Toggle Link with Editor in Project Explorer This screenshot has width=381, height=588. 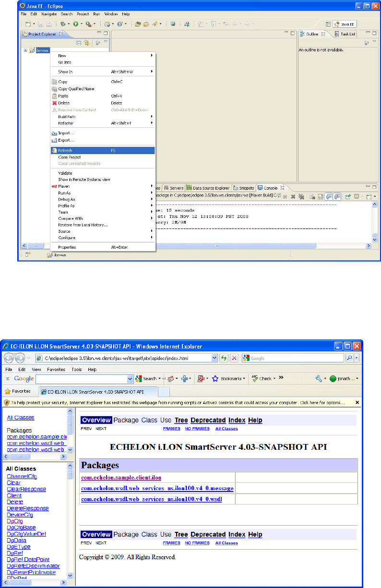87,43
